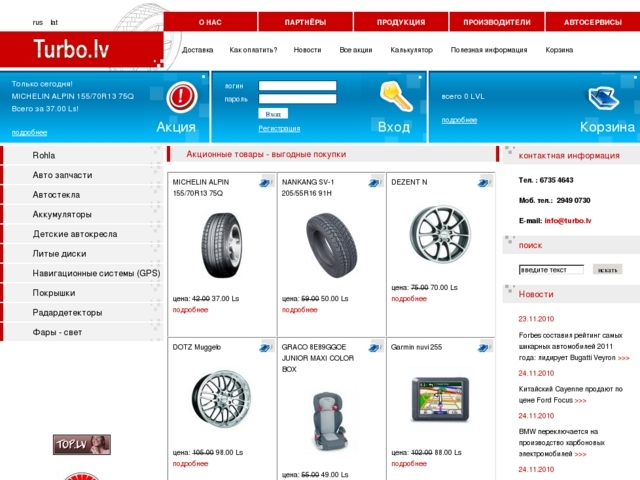Select Покрышки category
Screen dimensions: 640x480
pyautogui.click(x=83, y=293)
